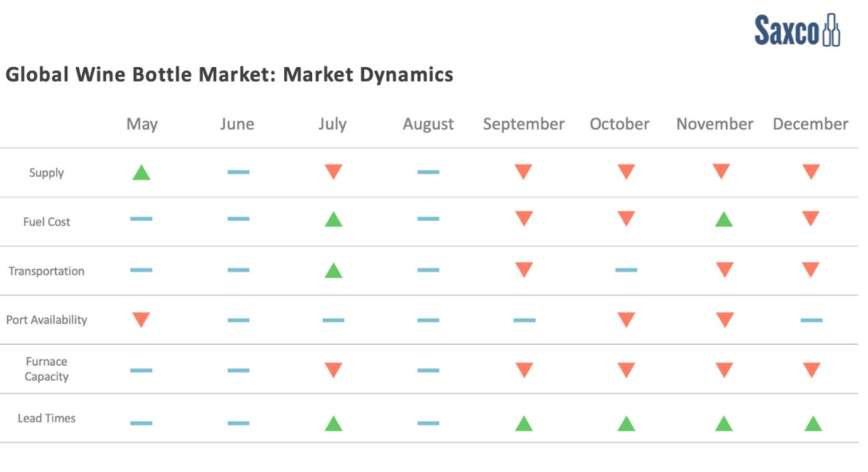
Task: Click the December column header
Action: [810, 124]
